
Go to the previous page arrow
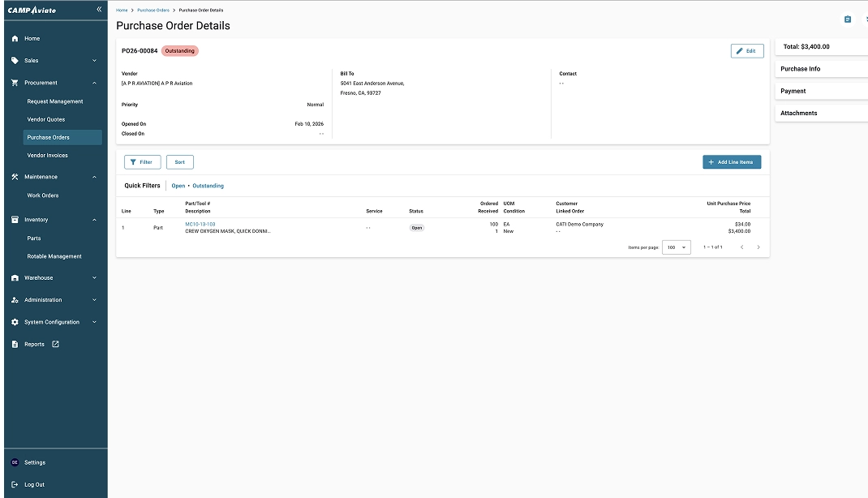(741, 247)
